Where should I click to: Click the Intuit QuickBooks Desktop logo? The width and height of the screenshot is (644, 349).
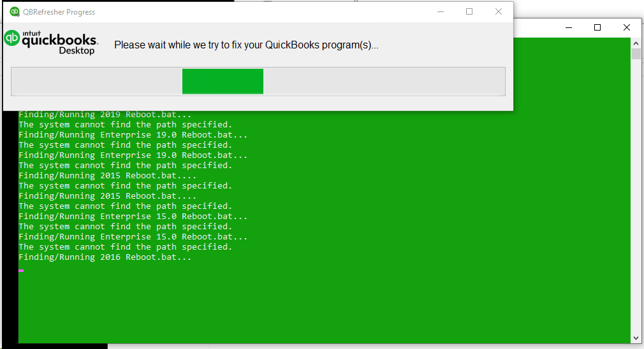[x=52, y=42]
